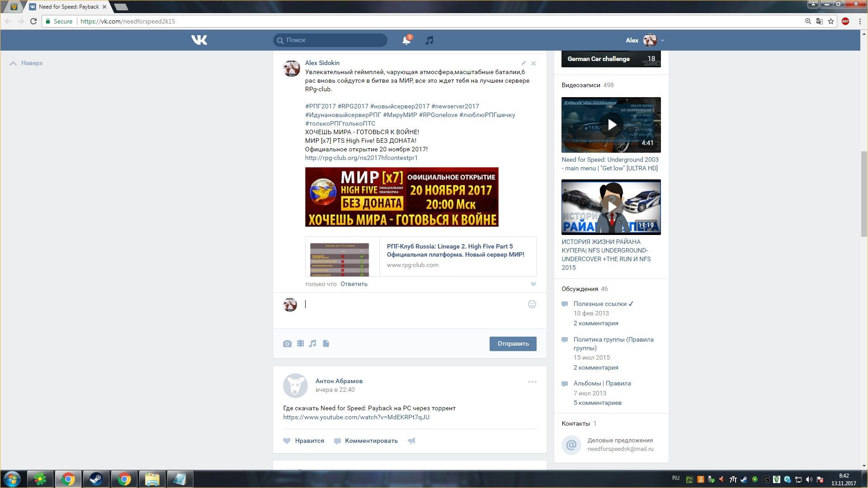The height and width of the screenshot is (488, 868).
Task: Click the VK logo home icon
Action: pos(199,40)
